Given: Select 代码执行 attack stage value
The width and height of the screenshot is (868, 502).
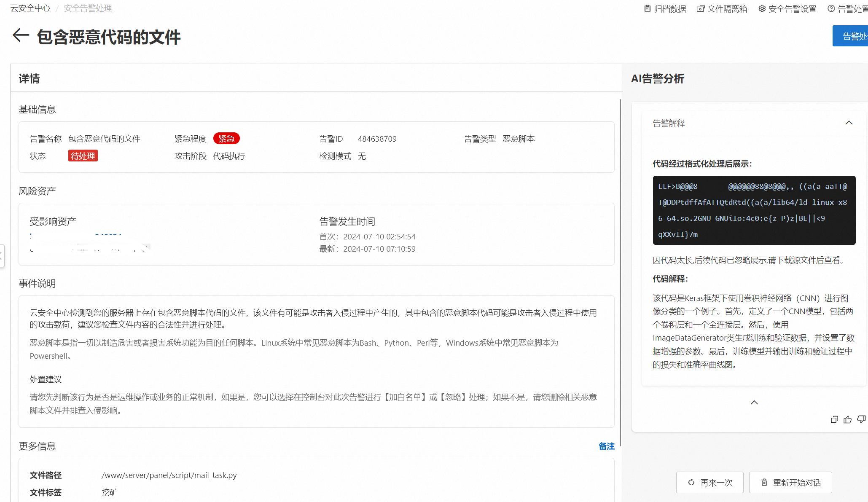Looking at the screenshot, I should pyautogui.click(x=229, y=156).
